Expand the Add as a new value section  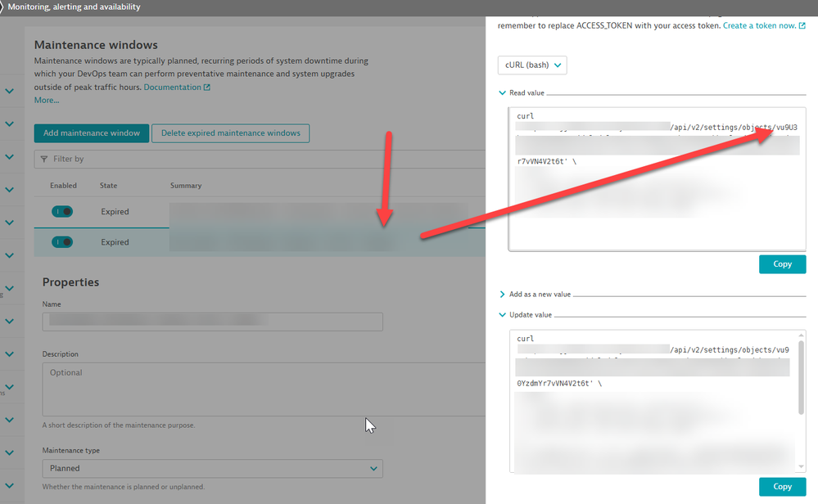coord(502,294)
